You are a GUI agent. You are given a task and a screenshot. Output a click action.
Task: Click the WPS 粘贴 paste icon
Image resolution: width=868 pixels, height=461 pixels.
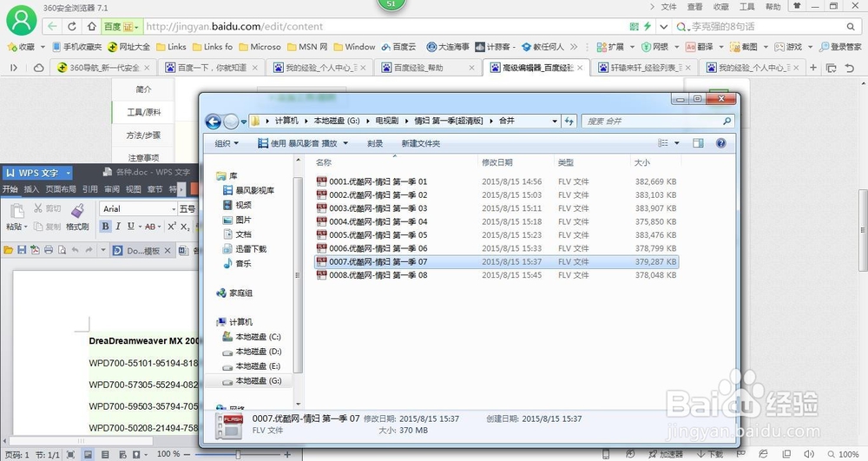17,210
